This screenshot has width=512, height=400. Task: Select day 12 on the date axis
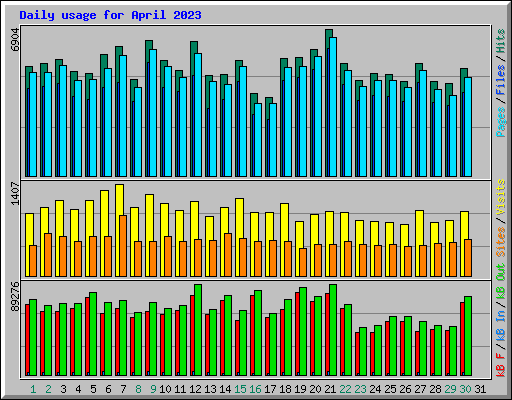[195, 389]
